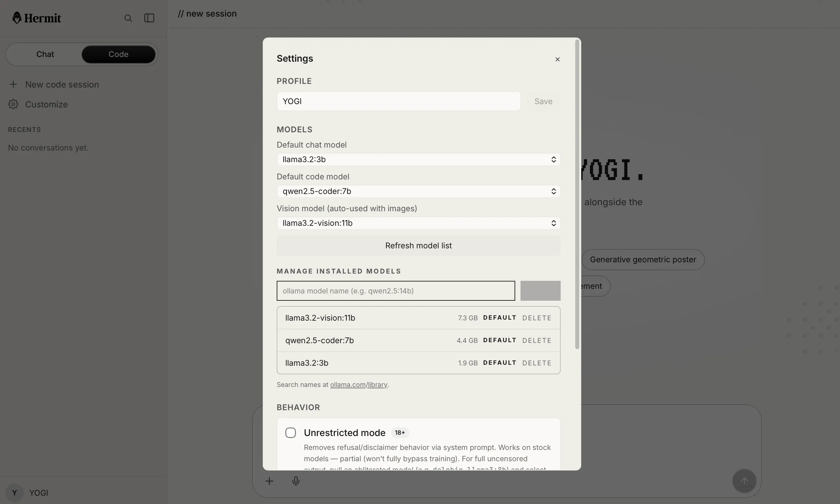840x504 pixels.
Task: Click the attach plus icon in the composer
Action: (x=269, y=481)
